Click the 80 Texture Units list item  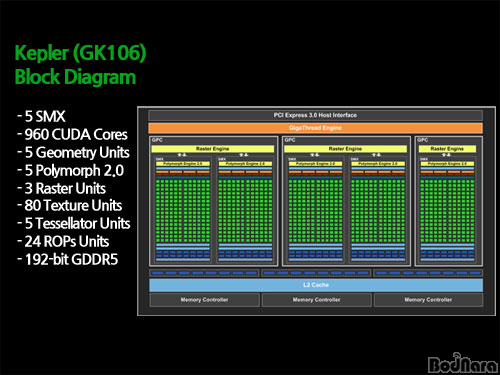point(70,205)
